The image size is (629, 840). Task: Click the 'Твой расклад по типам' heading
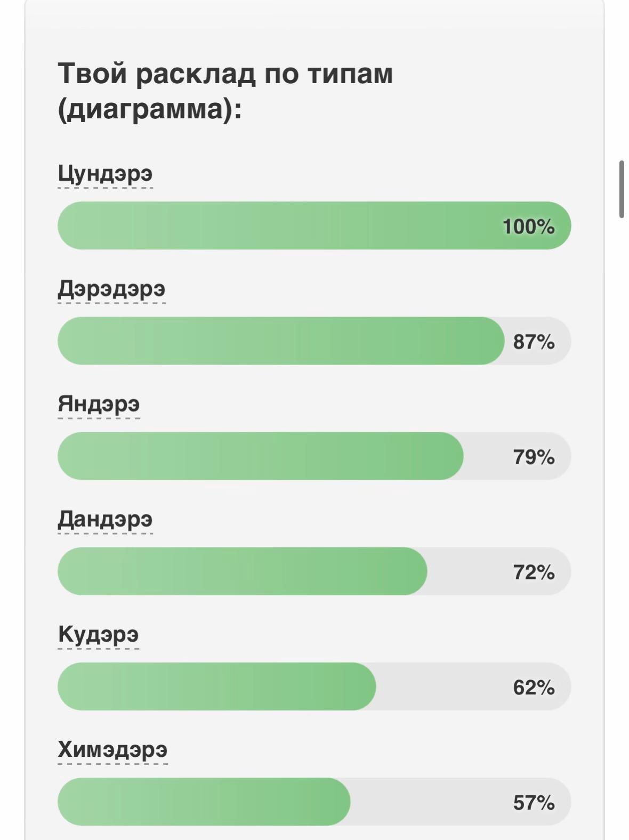pyautogui.click(x=225, y=73)
